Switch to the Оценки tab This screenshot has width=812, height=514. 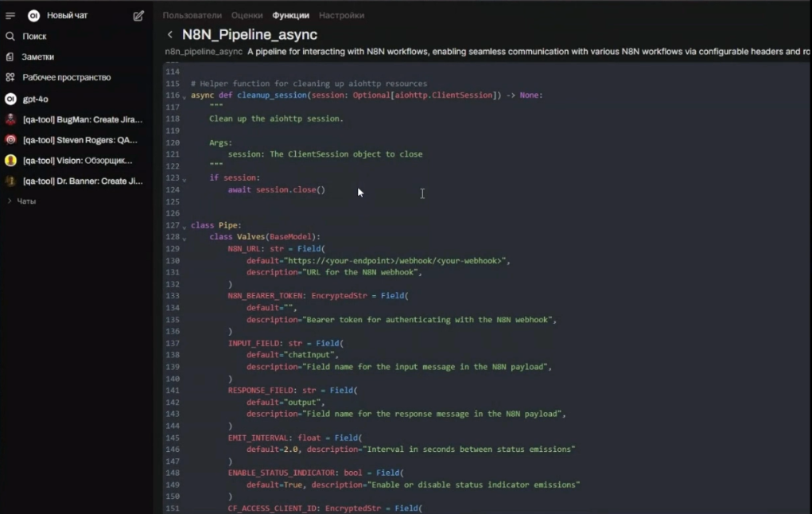(247, 15)
